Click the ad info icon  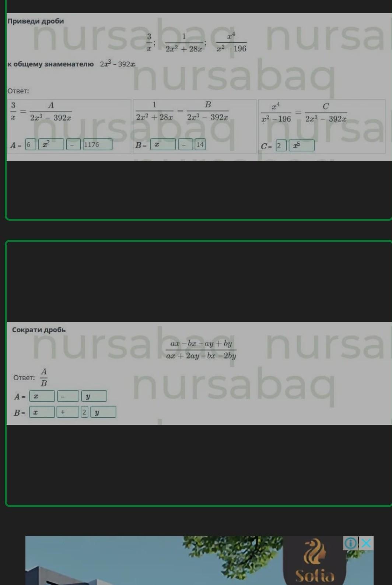(x=351, y=543)
